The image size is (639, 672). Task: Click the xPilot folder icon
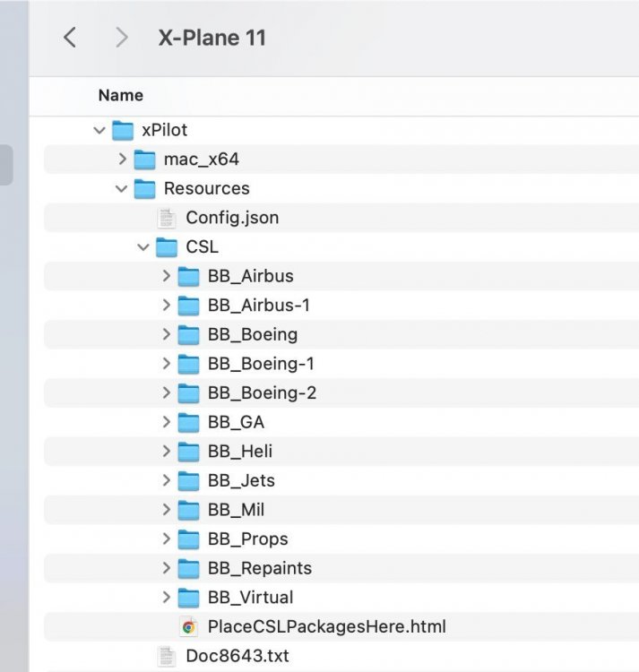[123, 130]
